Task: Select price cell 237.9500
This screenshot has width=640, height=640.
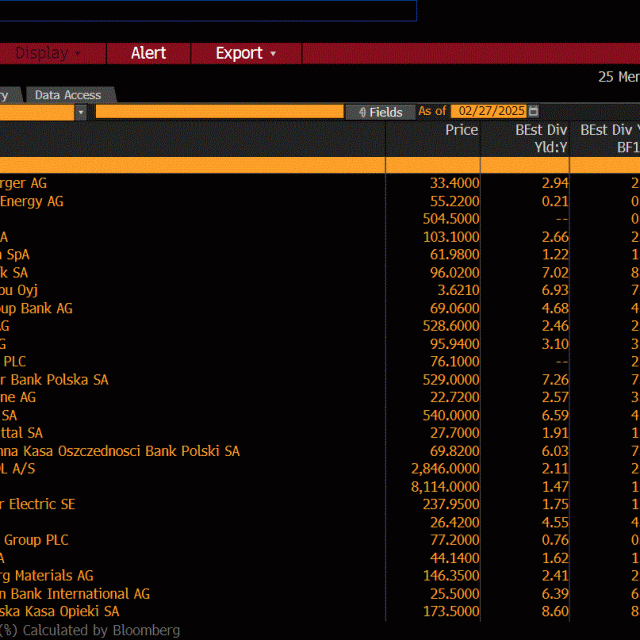Action: click(x=451, y=504)
